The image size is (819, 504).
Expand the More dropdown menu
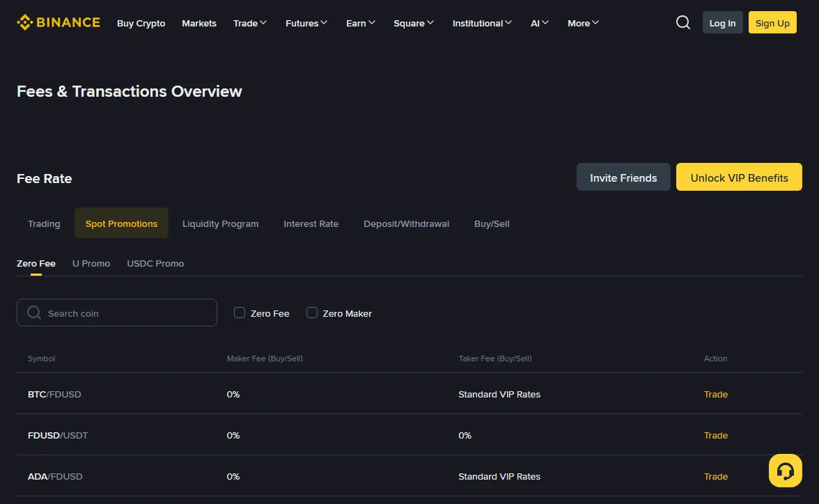point(583,23)
